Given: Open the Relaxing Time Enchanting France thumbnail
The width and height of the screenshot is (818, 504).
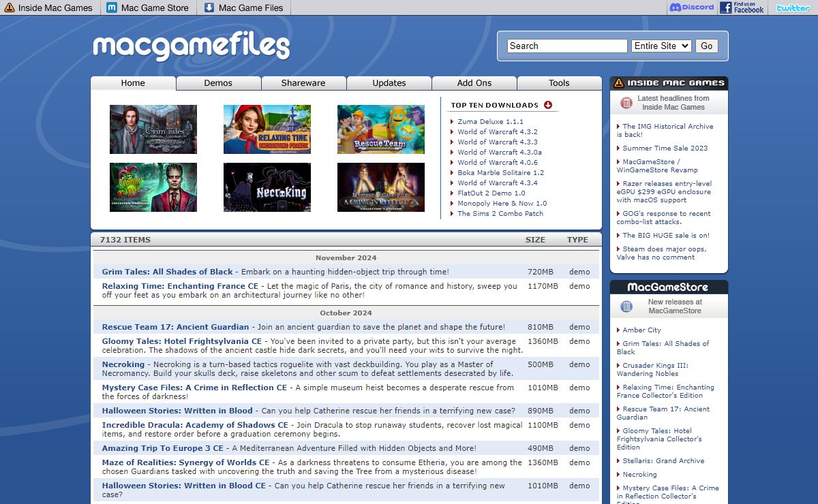Looking at the screenshot, I should [x=267, y=129].
